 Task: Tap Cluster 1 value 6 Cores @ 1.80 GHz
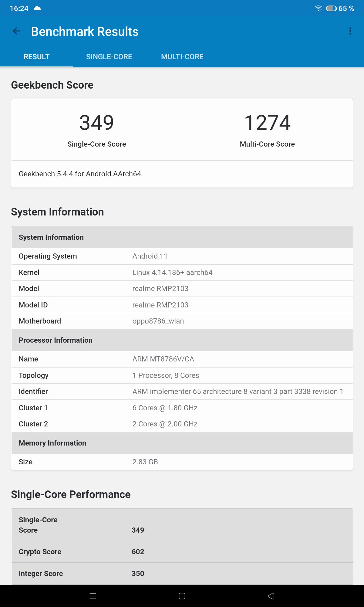[165, 408]
